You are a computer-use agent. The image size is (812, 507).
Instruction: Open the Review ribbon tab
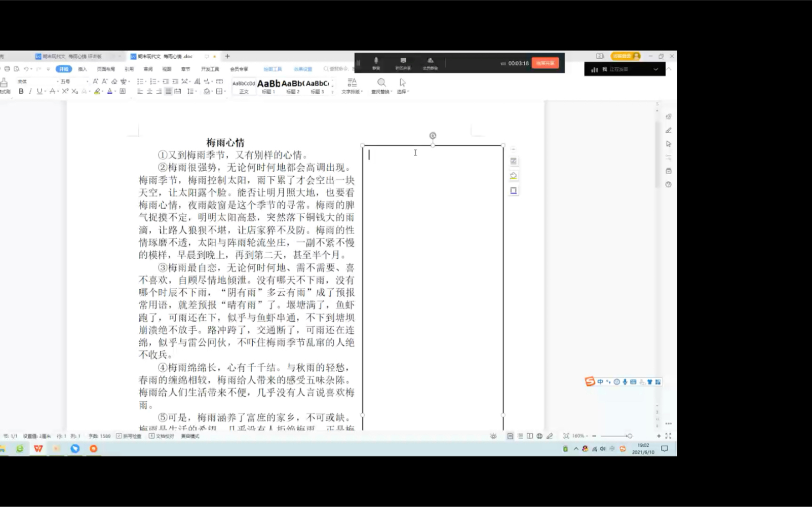[x=148, y=69]
